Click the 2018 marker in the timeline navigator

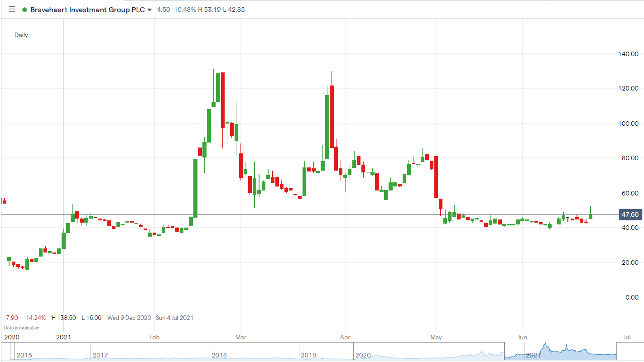220,356
